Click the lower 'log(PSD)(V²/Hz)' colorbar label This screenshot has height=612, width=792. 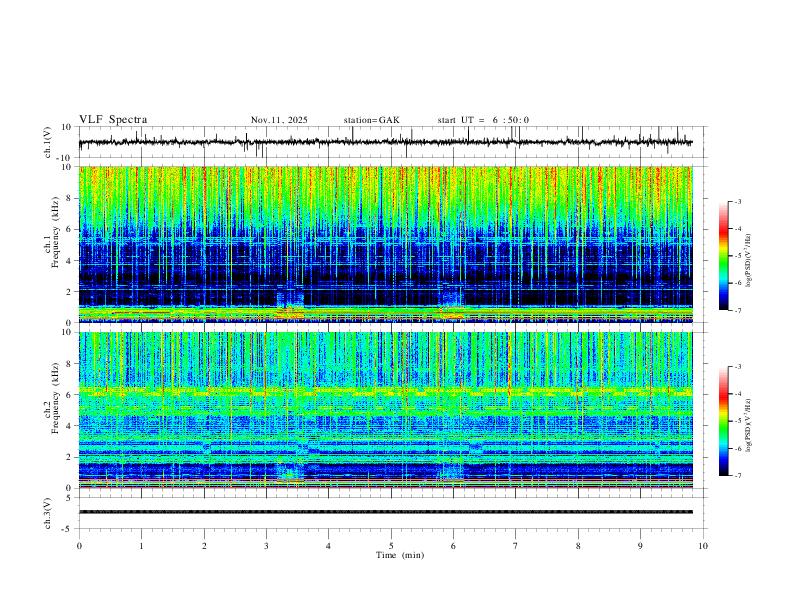tap(748, 426)
